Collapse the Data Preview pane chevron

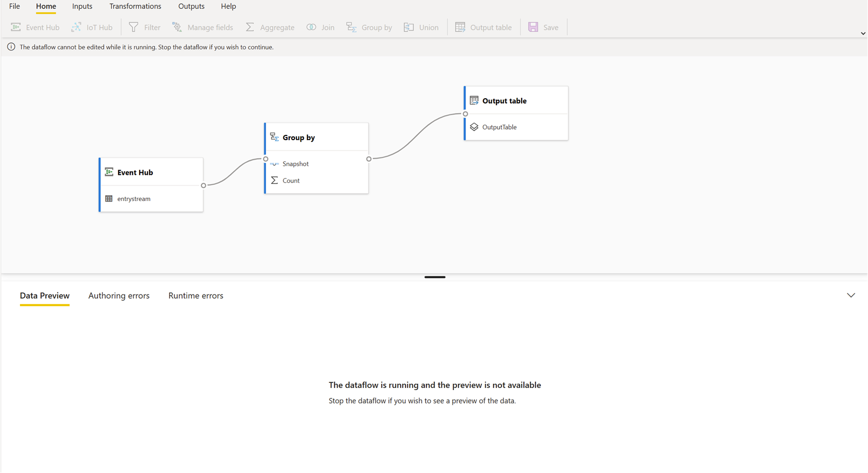click(x=851, y=295)
